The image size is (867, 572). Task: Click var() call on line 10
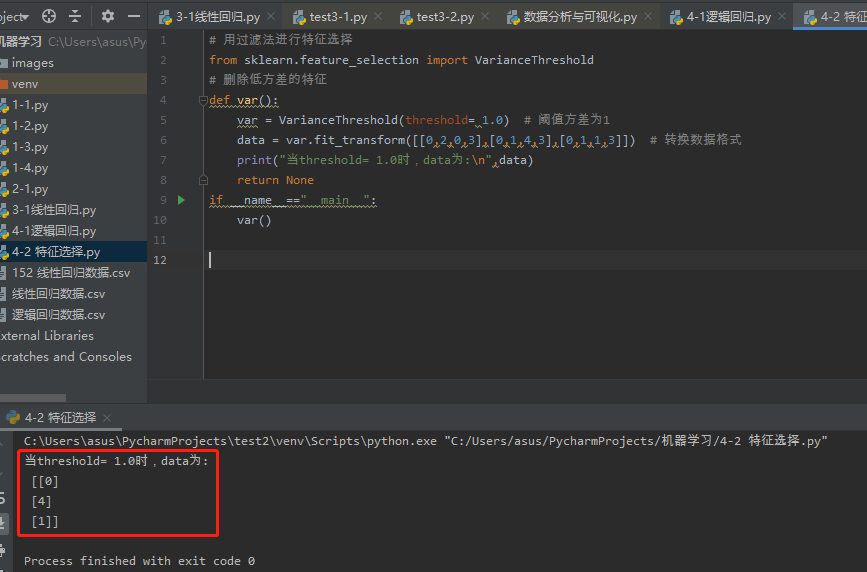[254, 220]
